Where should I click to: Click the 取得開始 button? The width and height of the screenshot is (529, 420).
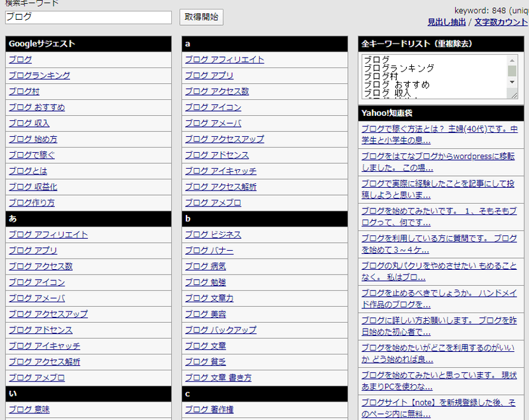[202, 17]
